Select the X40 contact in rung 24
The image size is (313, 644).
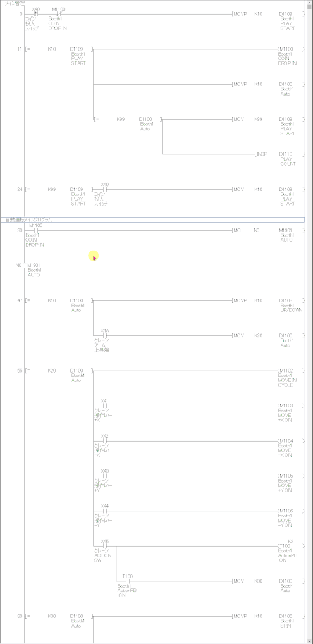[105, 190]
